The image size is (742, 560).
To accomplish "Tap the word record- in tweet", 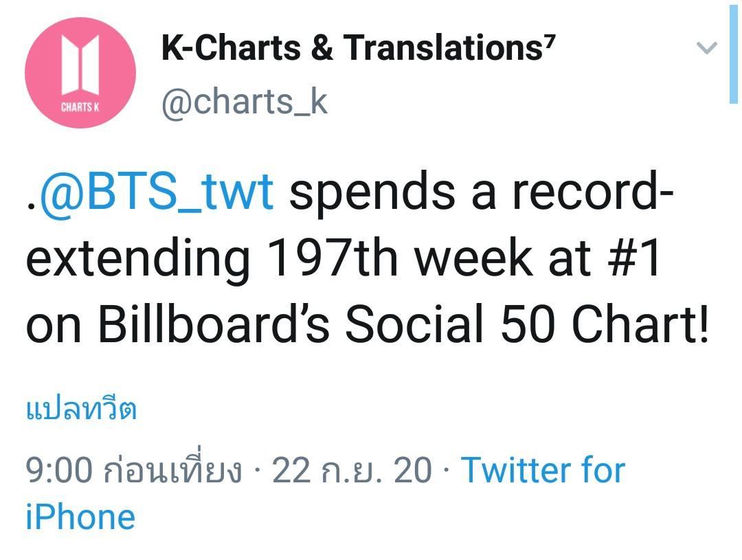I will [593, 192].
